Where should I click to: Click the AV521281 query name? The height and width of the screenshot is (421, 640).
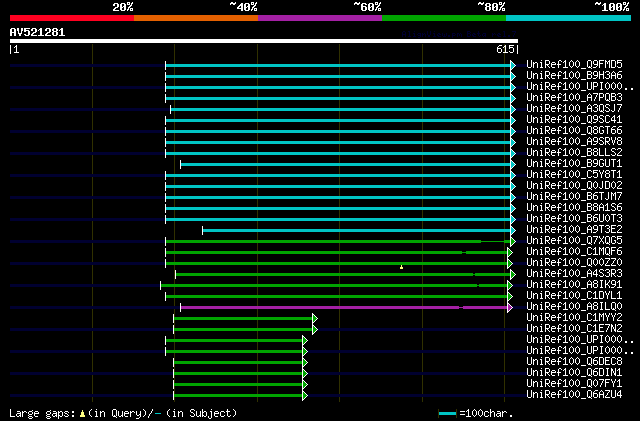click(37, 32)
